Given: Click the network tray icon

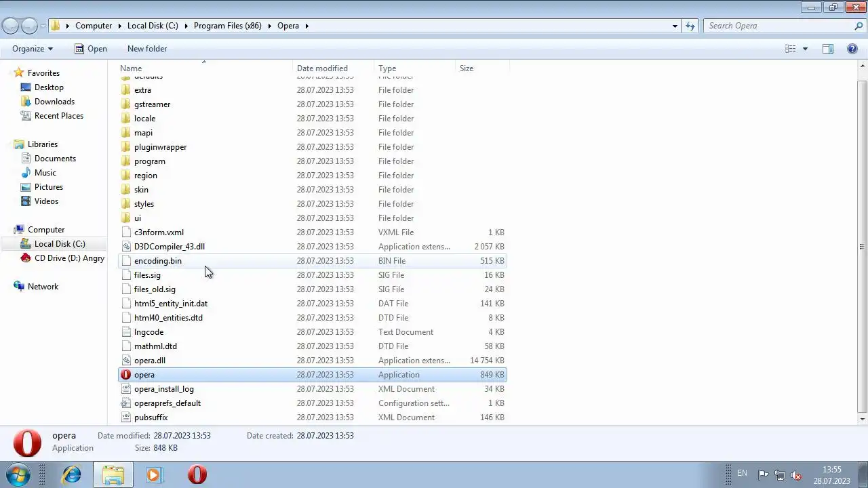Looking at the screenshot, I should click(x=780, y=475).
